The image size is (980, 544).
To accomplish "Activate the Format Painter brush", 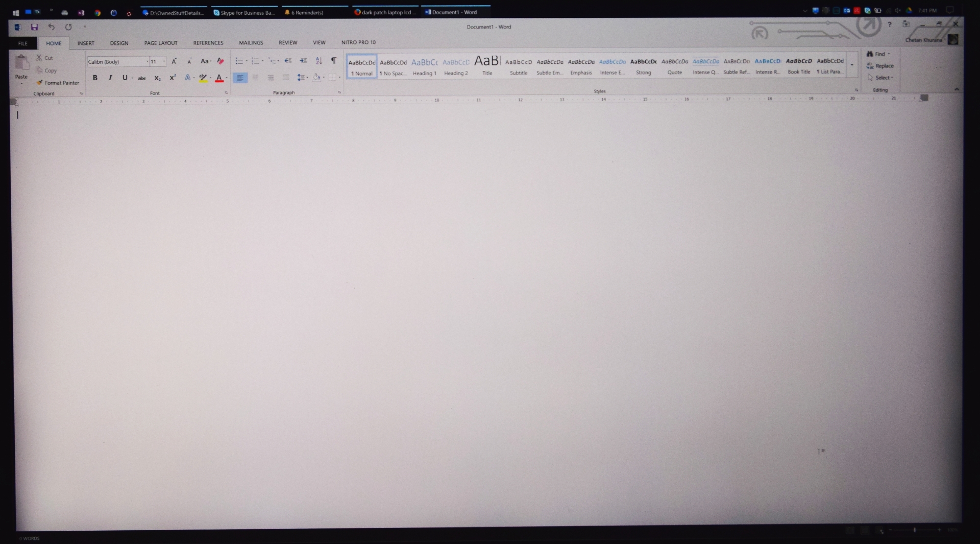I will pos(58,83).
